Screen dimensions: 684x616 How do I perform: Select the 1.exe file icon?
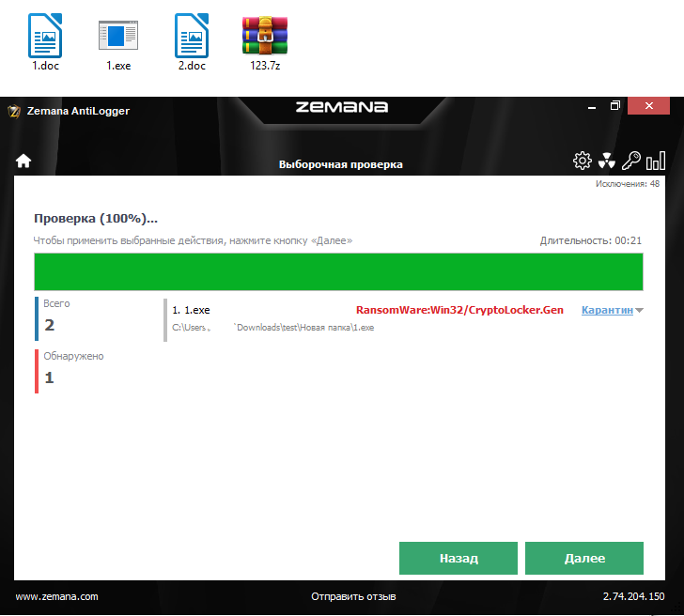pos(118,35)
